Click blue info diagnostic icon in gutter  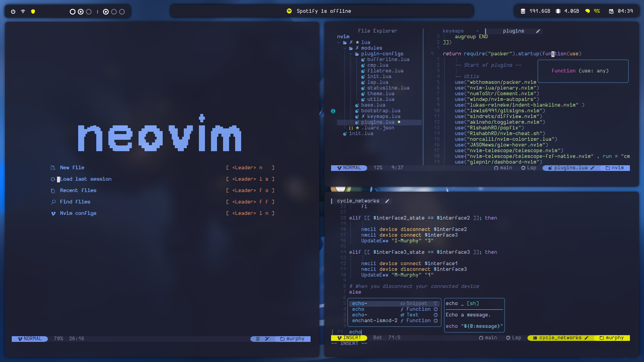pos(333,111)
